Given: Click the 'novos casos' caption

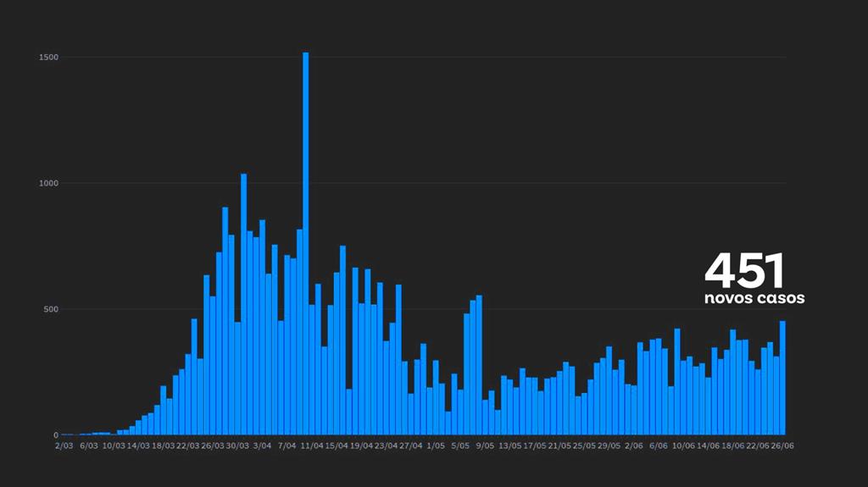Looking at the screenshot, I should click(754, 299).
